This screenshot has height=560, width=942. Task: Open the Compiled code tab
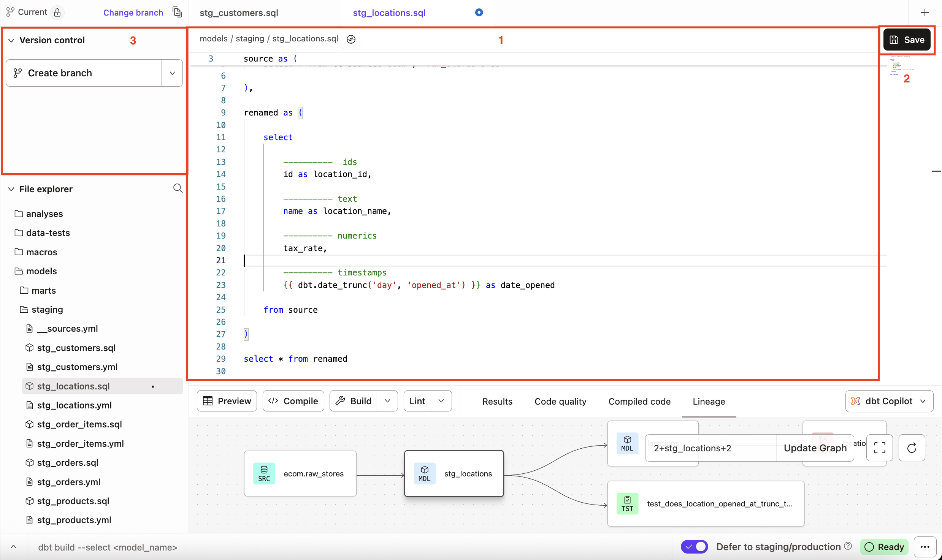[x=639, y=401]
